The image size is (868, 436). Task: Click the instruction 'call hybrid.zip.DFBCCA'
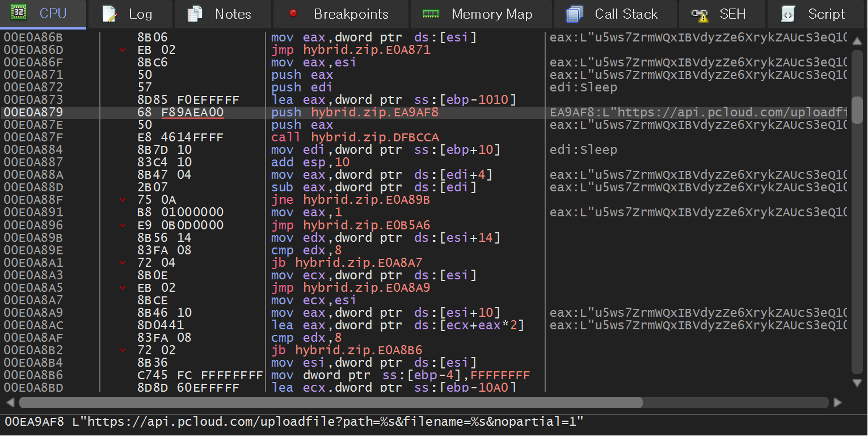[x=355, y=137]
